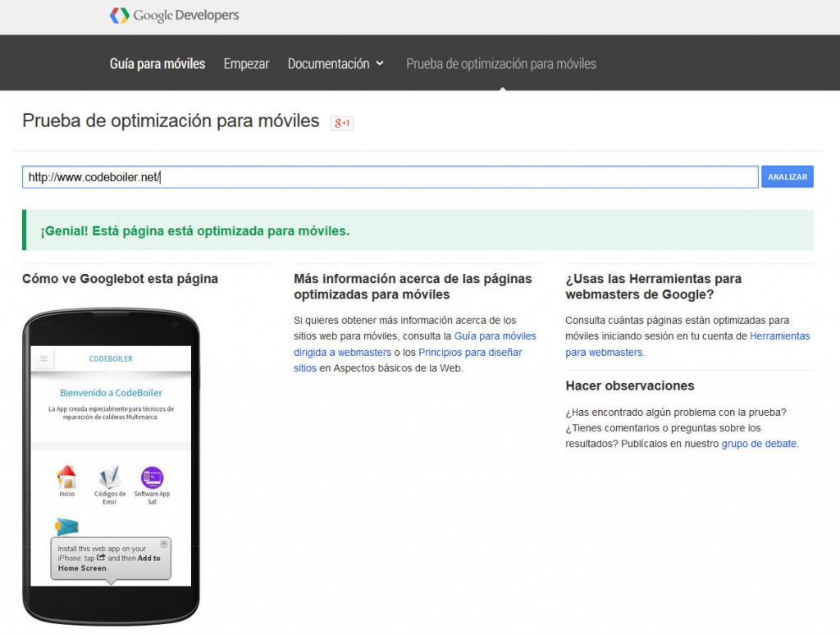Click Más información acerca de las páginas heading
Viewport: 840px width, 634px height.
[413, 286]
